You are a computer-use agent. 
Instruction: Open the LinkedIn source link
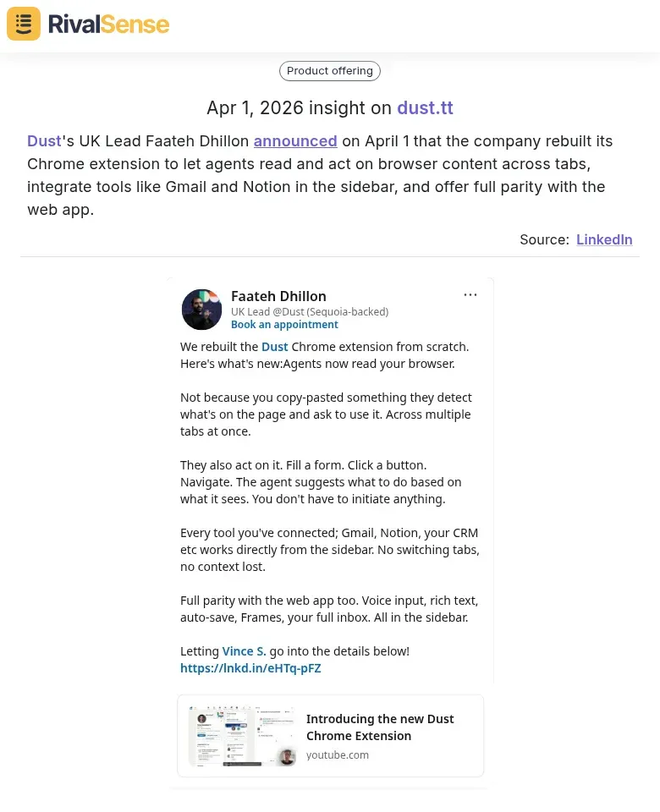tap(604, 239)
